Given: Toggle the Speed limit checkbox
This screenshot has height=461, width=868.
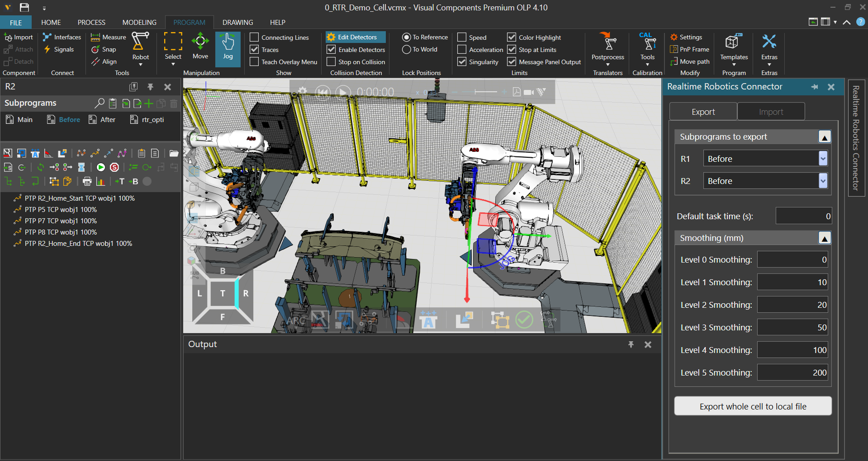Looking at the screenshot, I should [x=462, y=37].
